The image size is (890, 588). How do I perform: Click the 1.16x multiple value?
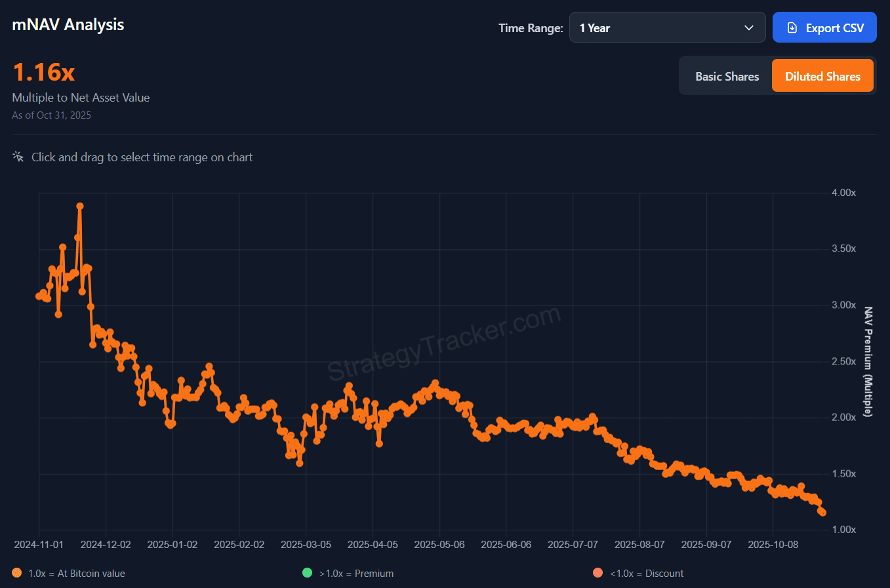pyautogui.click(x=44, y=72)
